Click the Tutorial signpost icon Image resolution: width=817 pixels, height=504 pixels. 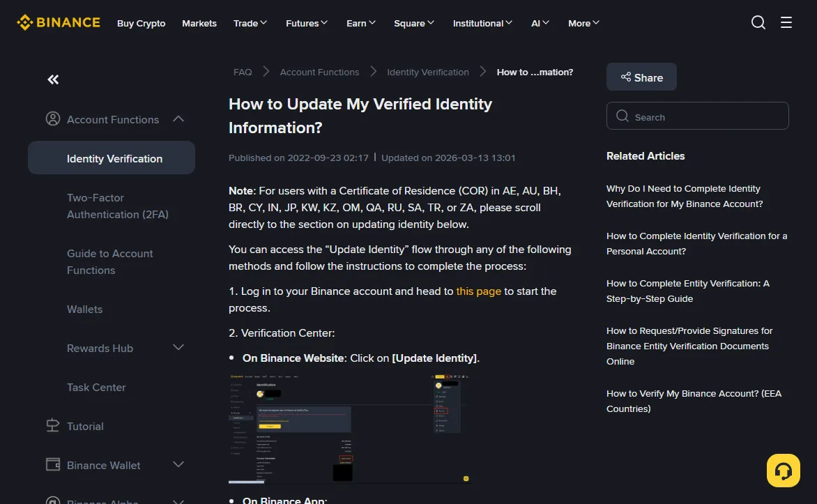point(52,426)
